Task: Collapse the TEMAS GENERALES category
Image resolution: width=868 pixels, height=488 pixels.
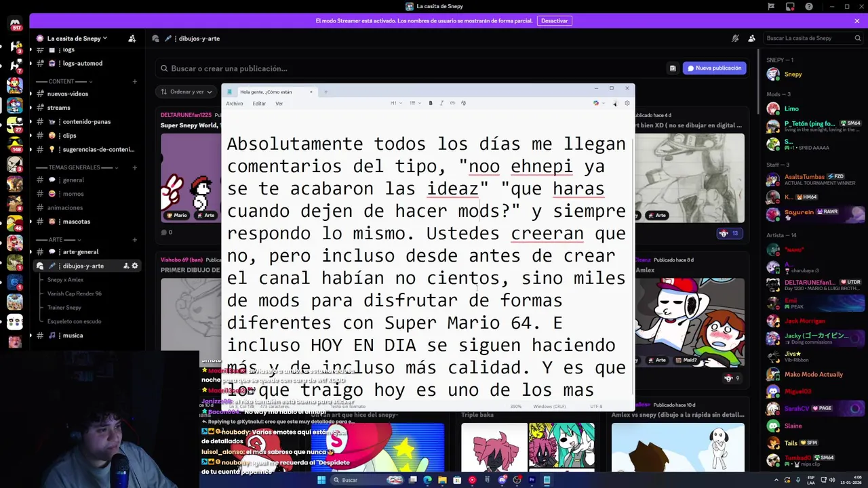Action: pyautogui.click(x=79, y=167)
